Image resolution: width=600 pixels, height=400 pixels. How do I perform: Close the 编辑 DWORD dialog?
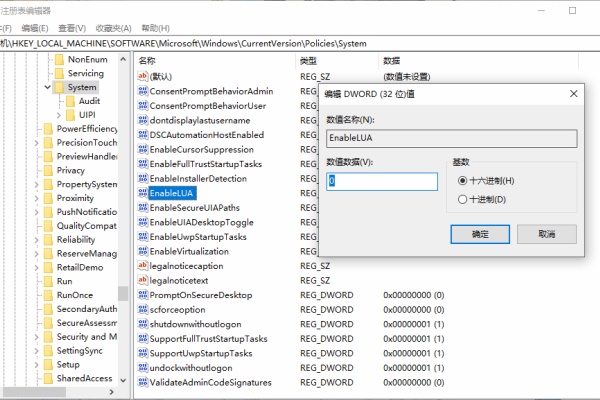pos(573,93)
